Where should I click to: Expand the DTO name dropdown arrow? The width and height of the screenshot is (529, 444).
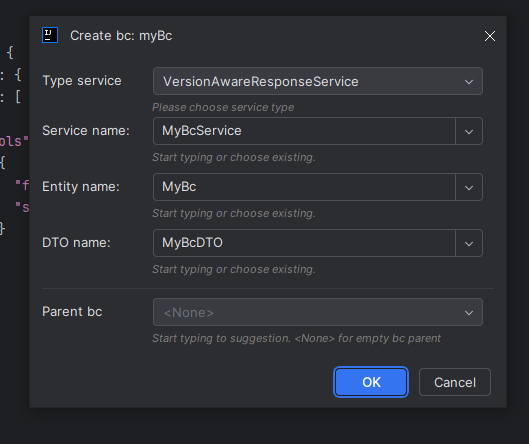pos(469,243)
